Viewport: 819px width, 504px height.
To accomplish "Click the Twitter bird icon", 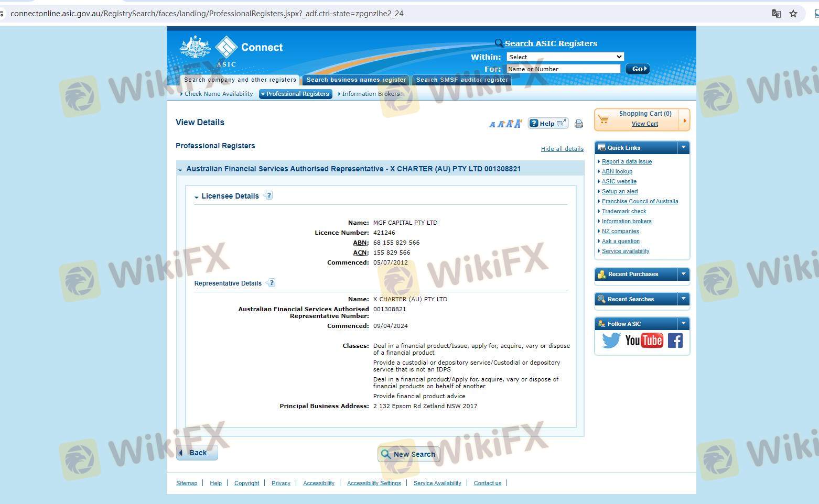I will [x=611, y=341].
